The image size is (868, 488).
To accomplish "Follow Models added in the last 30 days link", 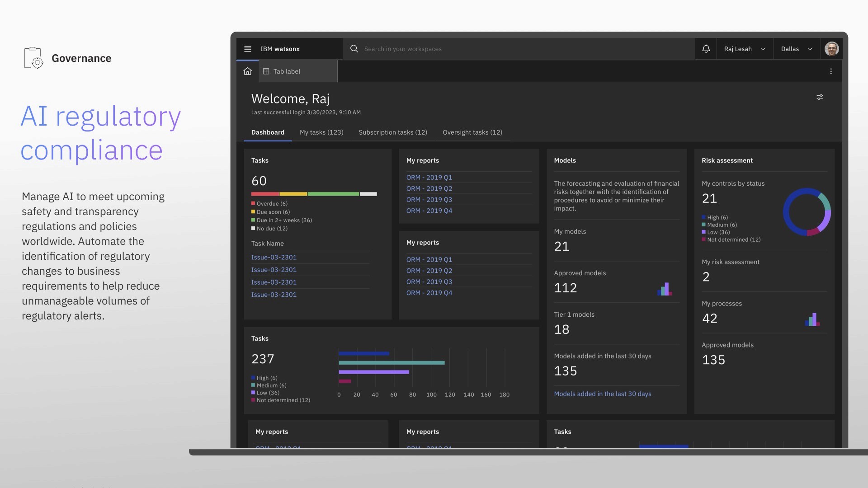I will tap(602, 394).
